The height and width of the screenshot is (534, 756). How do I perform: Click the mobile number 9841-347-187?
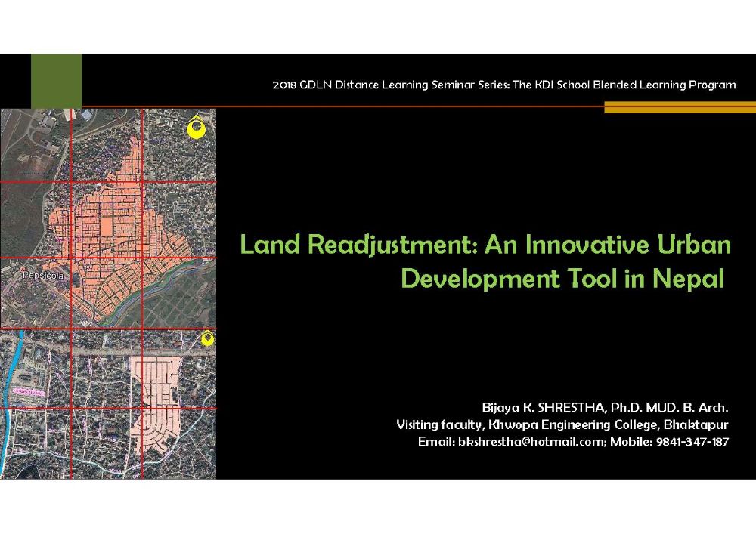click(692, 442)
